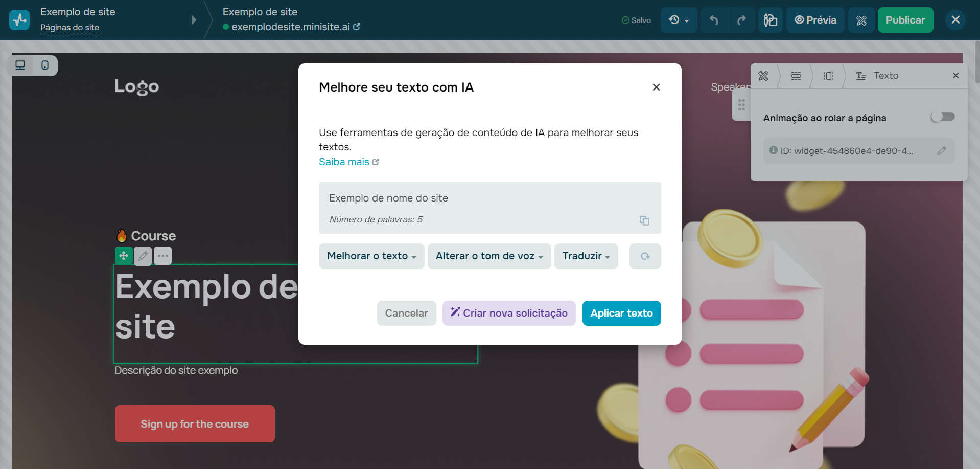Enable animation on page scroll

942,117
